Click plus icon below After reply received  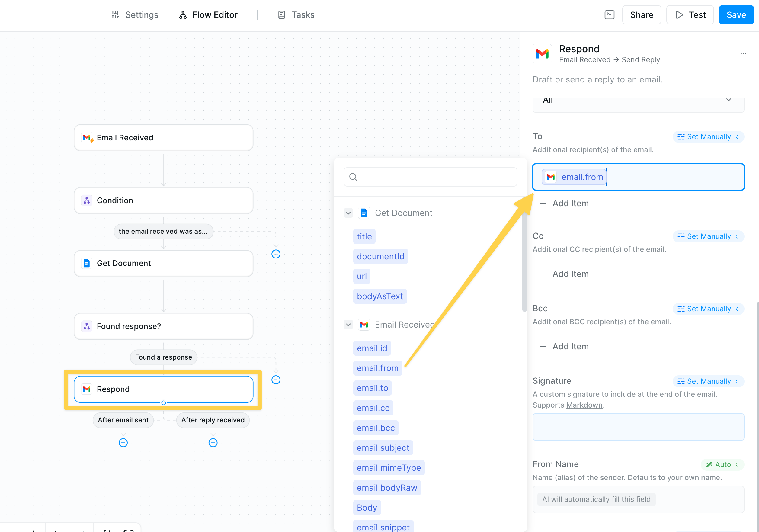pyautogui.click(x=213, y=442)
